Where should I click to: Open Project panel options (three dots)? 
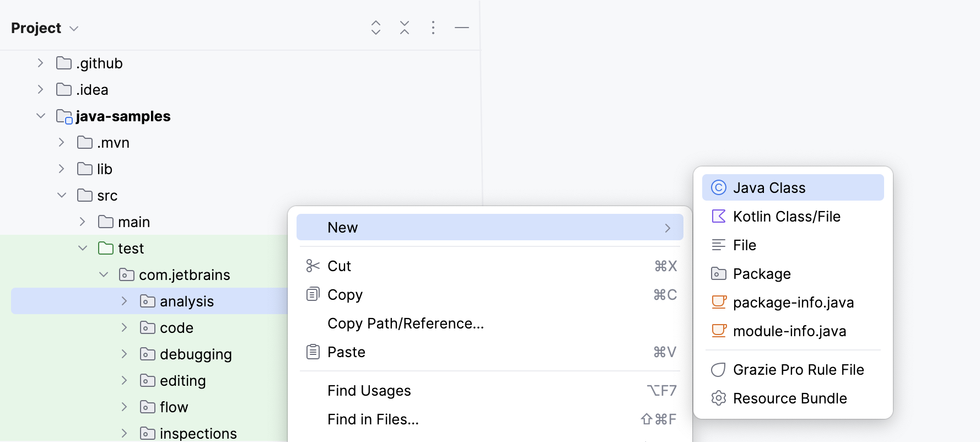[433, 28]
